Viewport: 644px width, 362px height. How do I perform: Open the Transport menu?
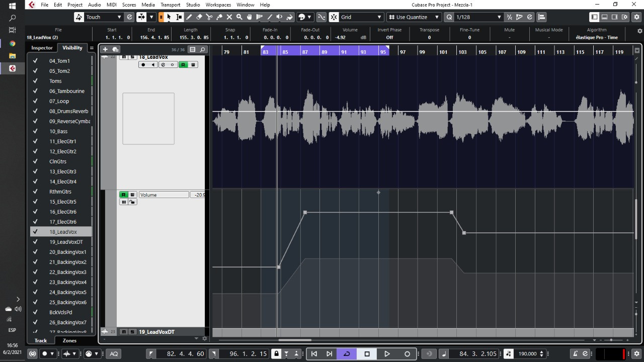click(x=170, y=5)
